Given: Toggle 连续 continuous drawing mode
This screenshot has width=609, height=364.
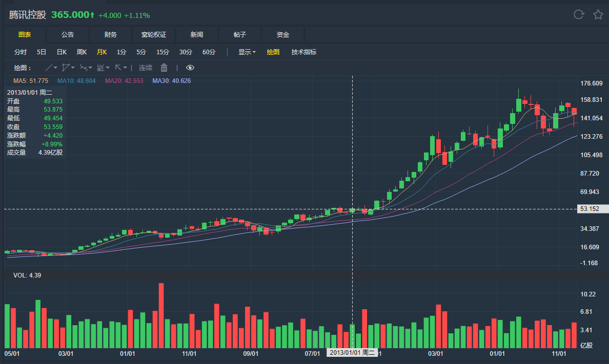Looking at the screenshot, I should coord(146,68).
